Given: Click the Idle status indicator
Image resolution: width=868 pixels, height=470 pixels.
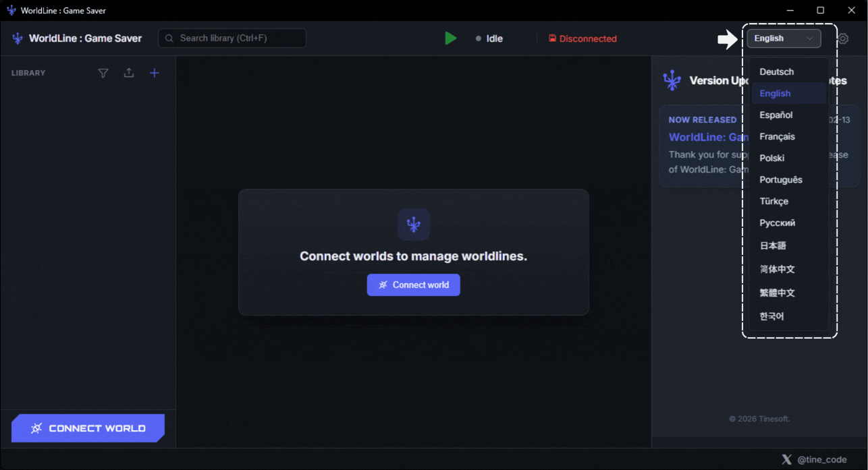Looking at the screenshot, I should [489, 38].
